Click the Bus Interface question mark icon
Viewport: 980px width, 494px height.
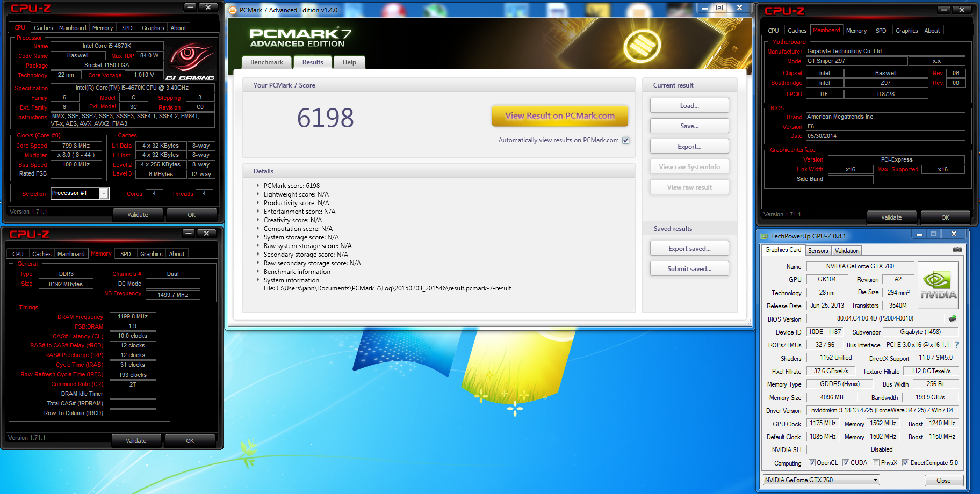(x=957, y=345)
